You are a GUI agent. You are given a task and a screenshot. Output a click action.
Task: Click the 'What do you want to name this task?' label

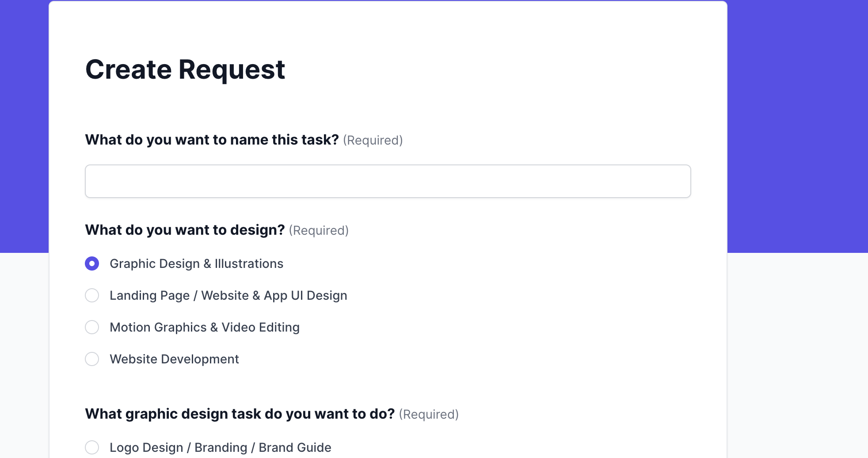[212, 140]
